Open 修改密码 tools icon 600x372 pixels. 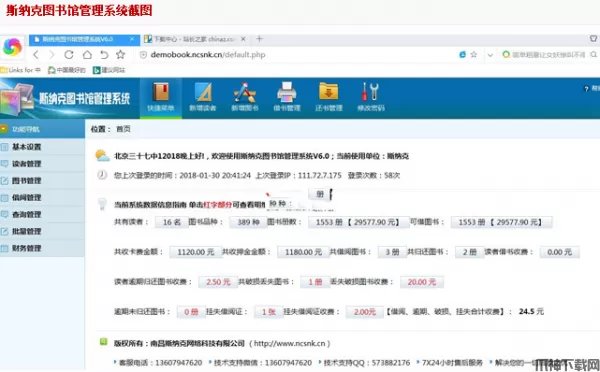click(371, 98)
